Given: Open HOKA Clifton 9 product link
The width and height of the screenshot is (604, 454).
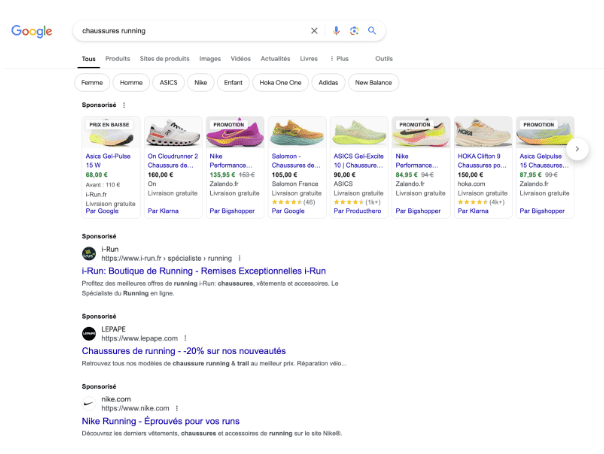Looking at the screenshot, I should [482, 161].
